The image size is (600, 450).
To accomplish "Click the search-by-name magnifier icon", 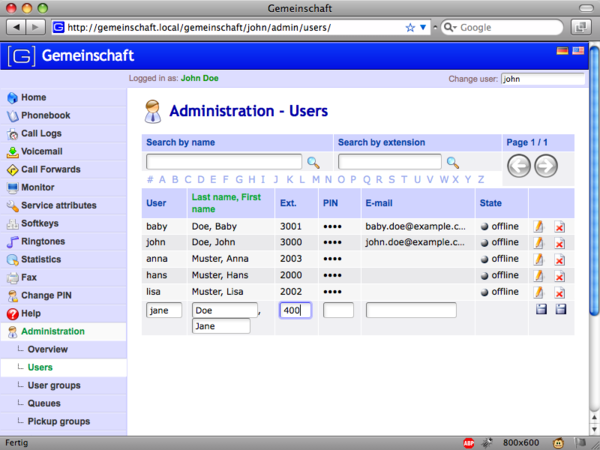I will tap(313, 162).
